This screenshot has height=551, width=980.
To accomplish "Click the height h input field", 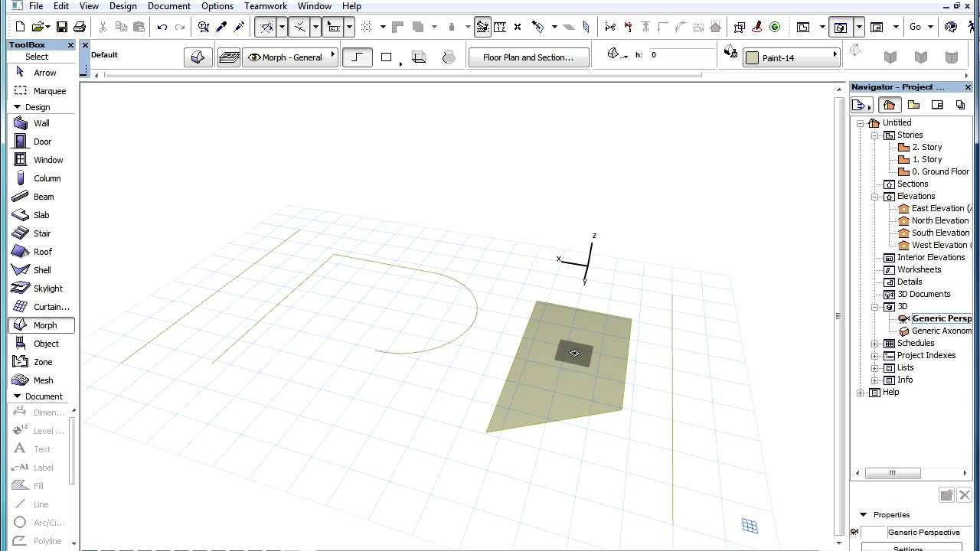I will 681,55.
